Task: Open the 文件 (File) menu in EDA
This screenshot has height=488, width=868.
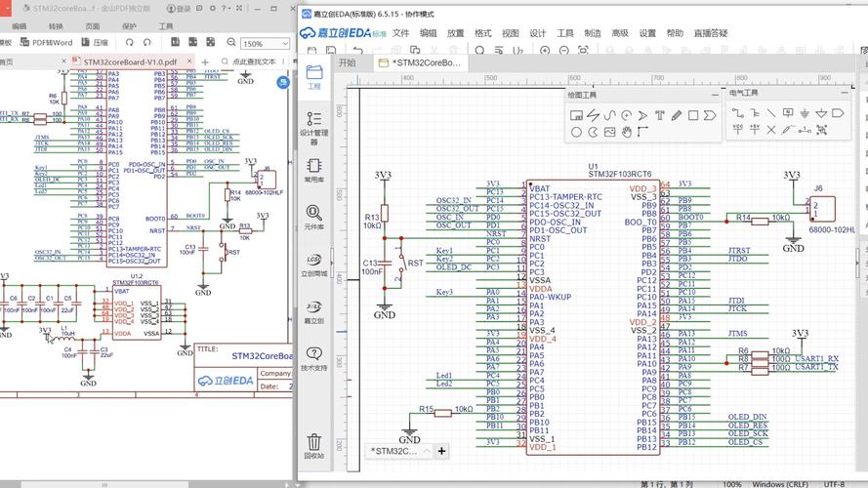Action: click(400, 33)
